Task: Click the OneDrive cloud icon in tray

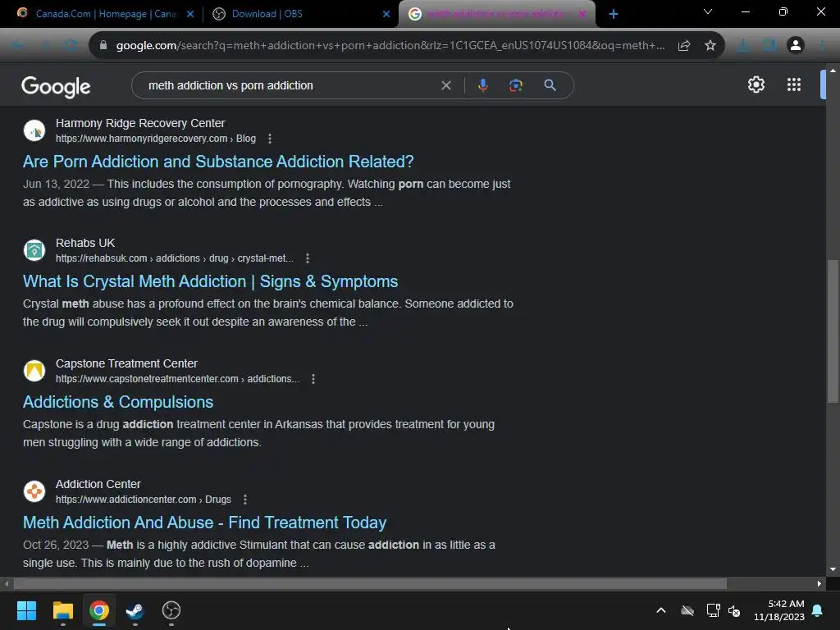Action: tap(687, 610)
